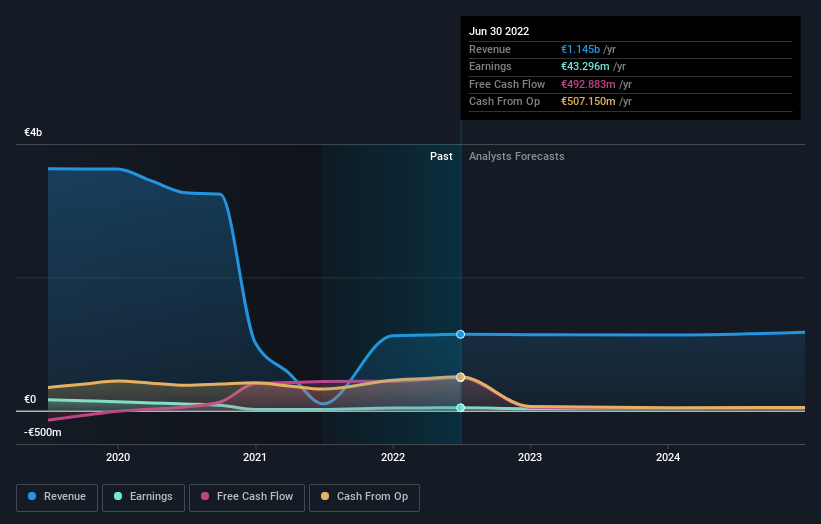This screenshot has width=821, height=524.
Task: Select the 2022 x-axis label
Action: [393, 457]
